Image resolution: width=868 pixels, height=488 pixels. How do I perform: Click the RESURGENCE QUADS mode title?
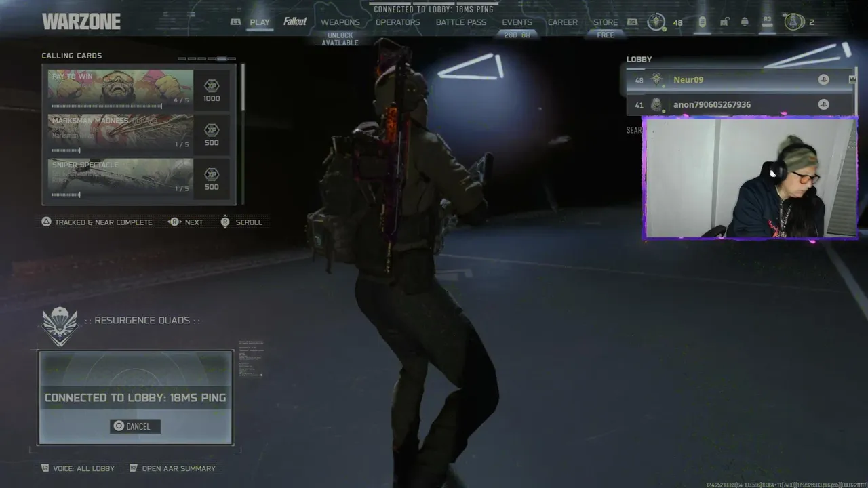(142, 320)
